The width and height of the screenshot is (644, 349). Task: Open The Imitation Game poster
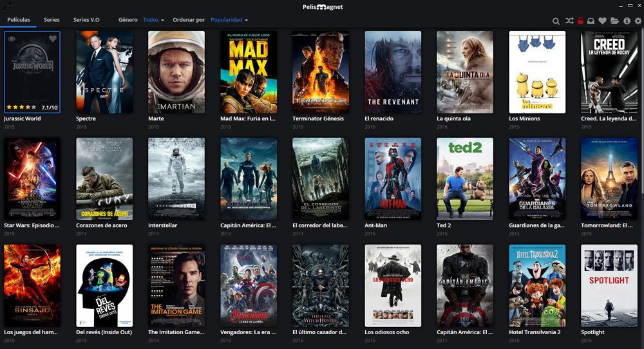click(x=176, y=286)
